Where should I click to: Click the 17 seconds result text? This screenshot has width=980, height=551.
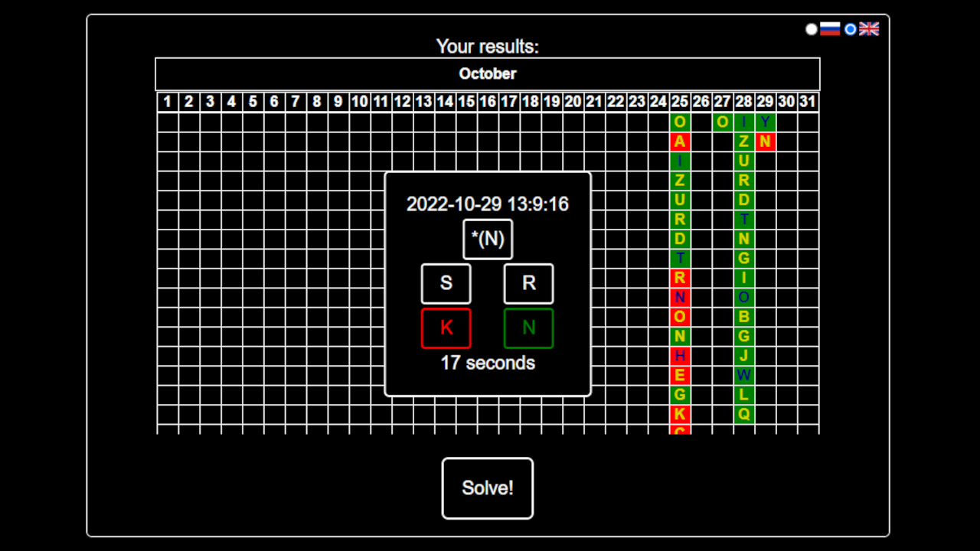click(x=488, y=364)
